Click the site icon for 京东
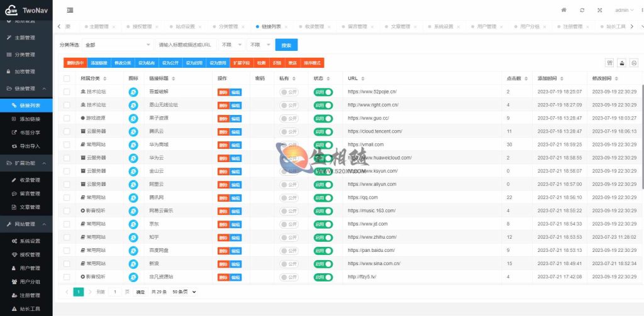 pyautogui.click(x=133, y=224)
